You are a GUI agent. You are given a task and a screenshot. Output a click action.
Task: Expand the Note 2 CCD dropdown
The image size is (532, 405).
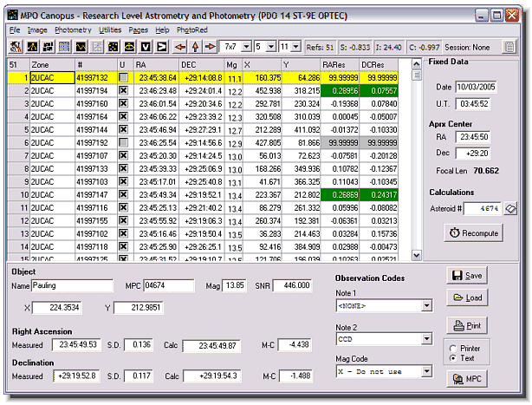[427, 339]
